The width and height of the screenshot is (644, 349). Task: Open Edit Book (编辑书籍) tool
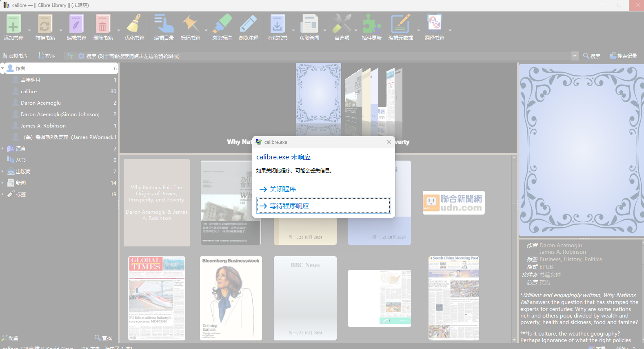[76, 24]
